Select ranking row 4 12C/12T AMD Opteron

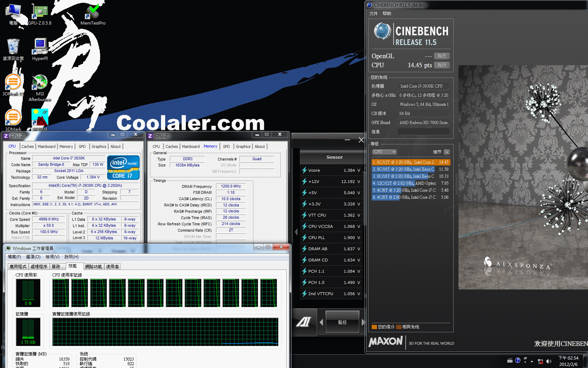[x=411, y=183]
